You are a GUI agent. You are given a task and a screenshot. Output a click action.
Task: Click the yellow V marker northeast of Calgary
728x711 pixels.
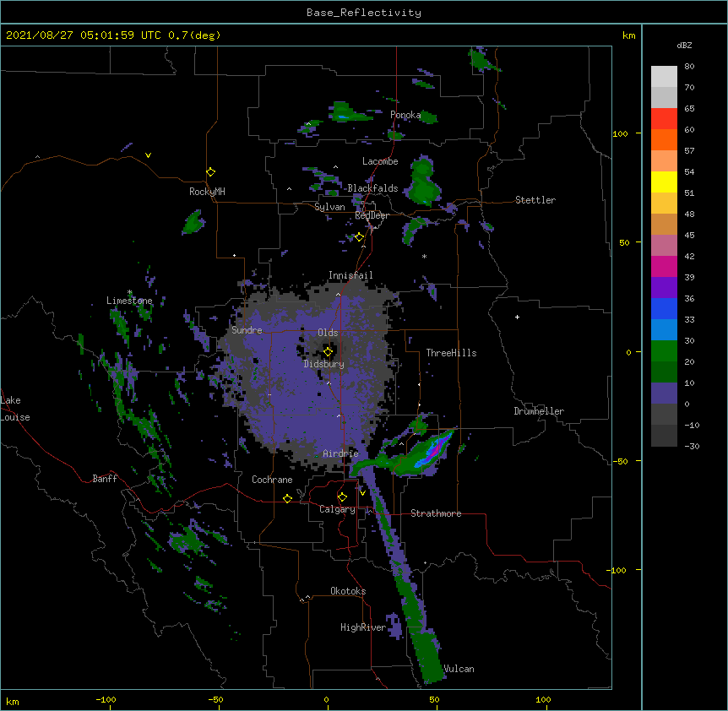362,493
